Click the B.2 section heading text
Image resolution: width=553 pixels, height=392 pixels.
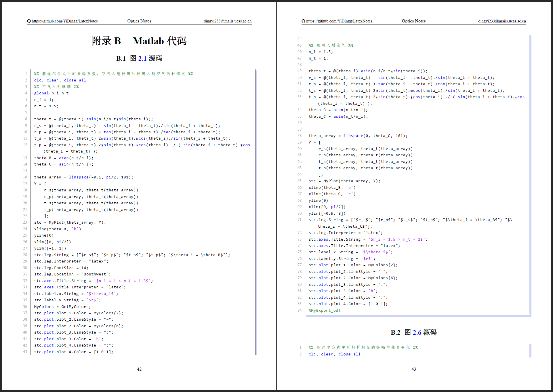point(395,332)
